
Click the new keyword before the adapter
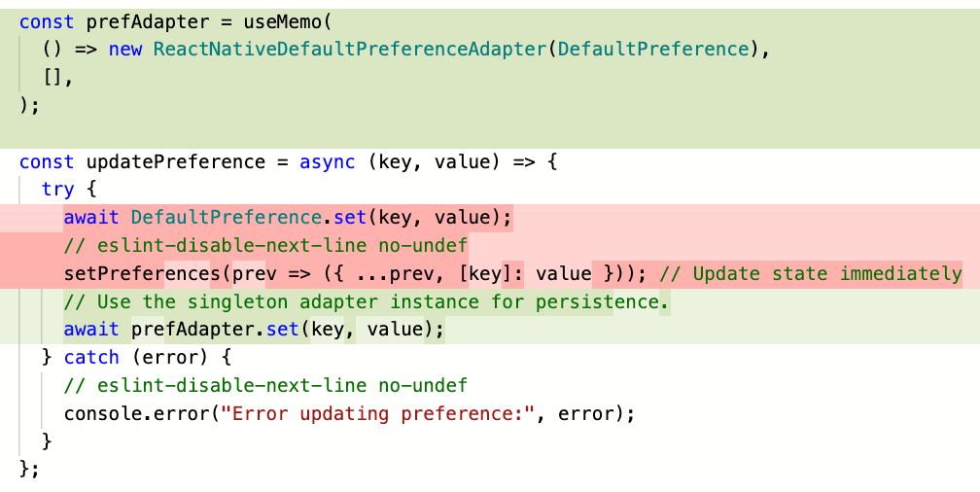[125, 49]
